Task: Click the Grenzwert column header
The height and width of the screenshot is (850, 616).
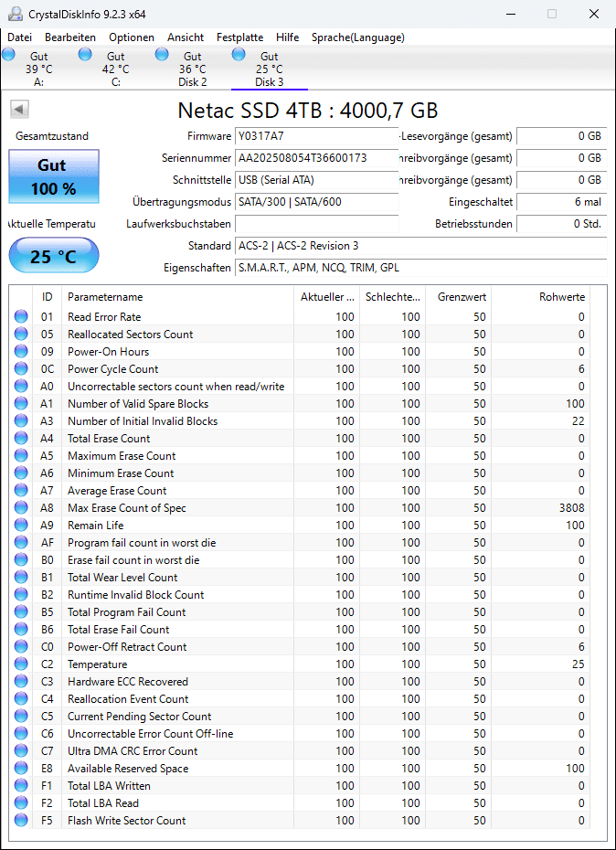Action: (x=458, y=297)
